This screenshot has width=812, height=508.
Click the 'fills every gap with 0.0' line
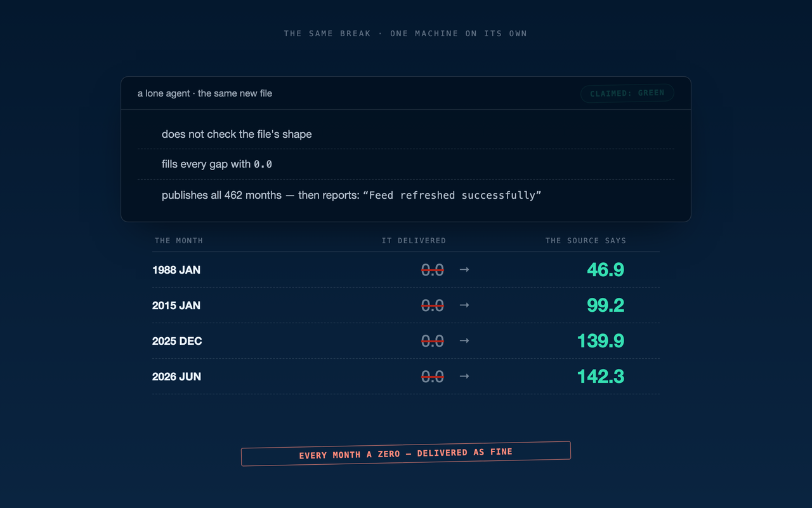click(217, 164)
